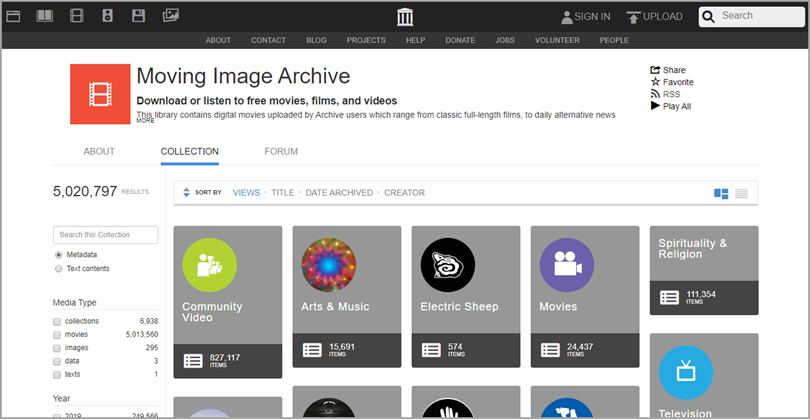Open the PEOPLE menu item

click(x=614, y=40)
